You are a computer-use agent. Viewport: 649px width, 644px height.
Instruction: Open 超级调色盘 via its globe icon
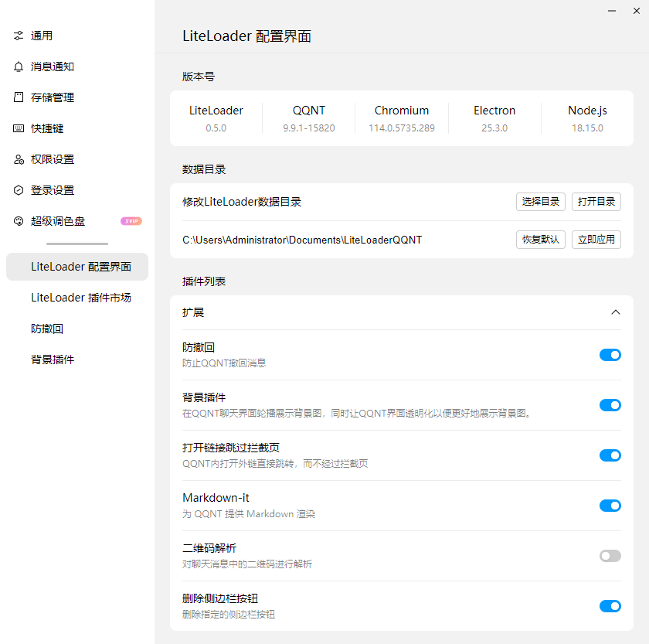point(19,221)
